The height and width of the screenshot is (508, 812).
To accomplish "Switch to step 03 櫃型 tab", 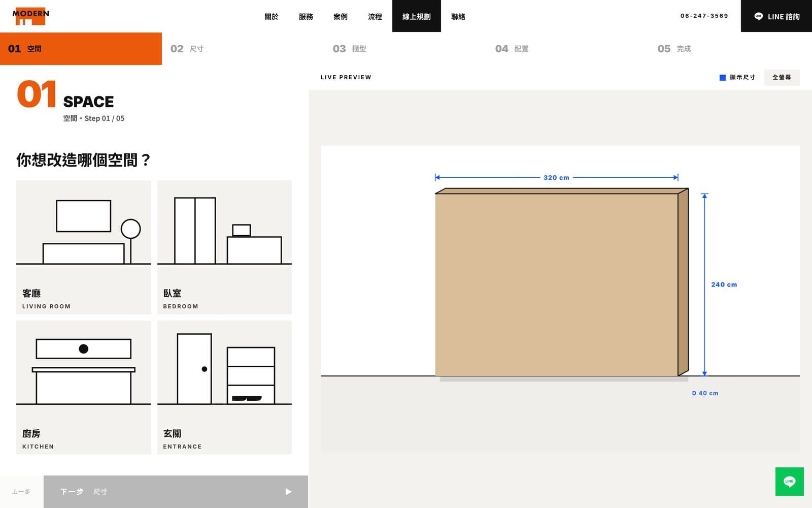I will [406, 49].
